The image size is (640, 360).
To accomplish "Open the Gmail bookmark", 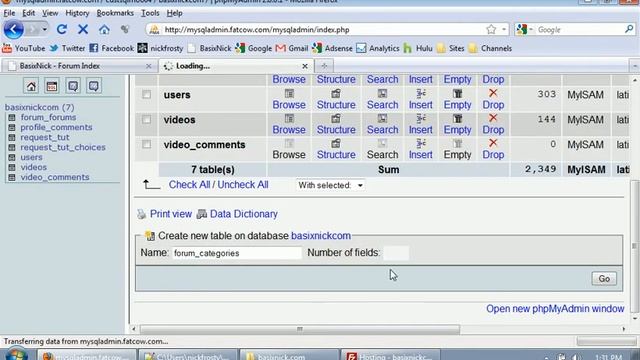I will tap(292, 48).
